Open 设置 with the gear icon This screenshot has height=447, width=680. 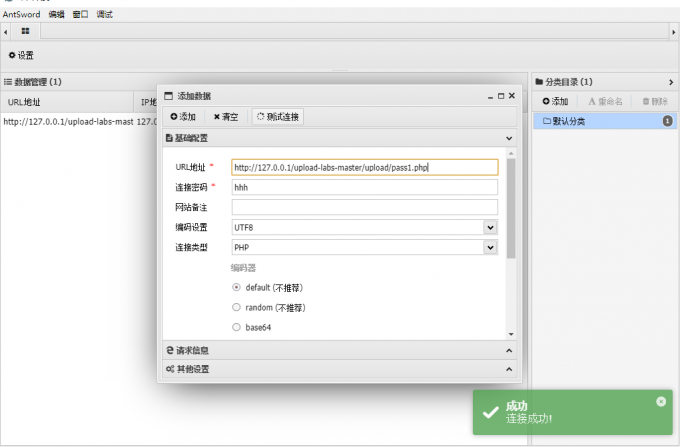21,55
